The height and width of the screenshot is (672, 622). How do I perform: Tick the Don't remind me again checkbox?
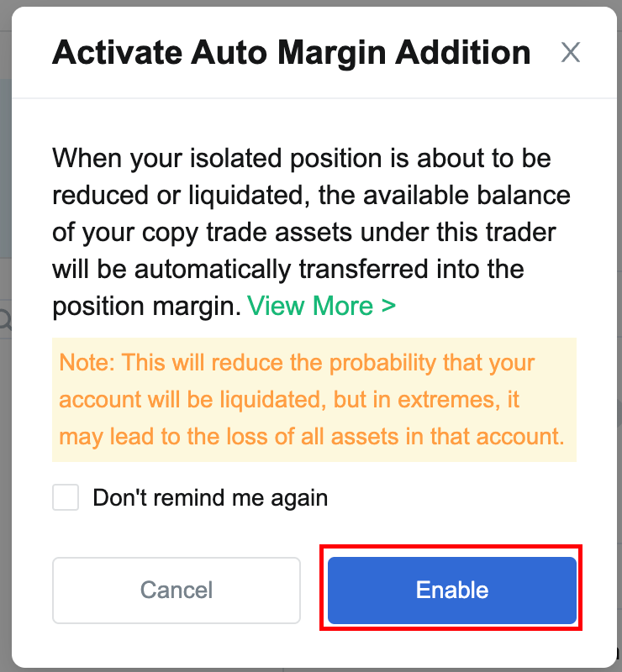(x=66, y=497)
